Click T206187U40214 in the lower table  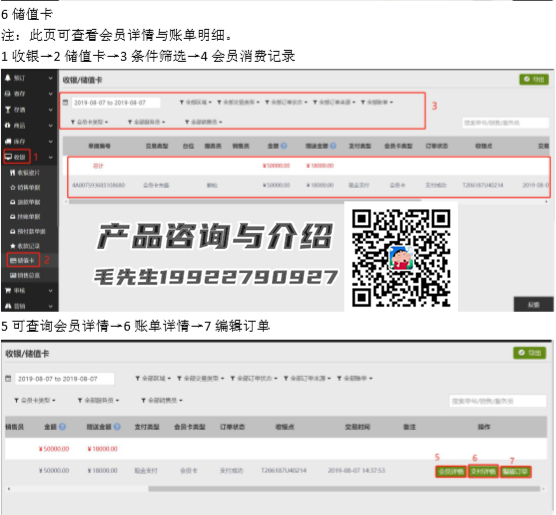(x=284, y=470)
